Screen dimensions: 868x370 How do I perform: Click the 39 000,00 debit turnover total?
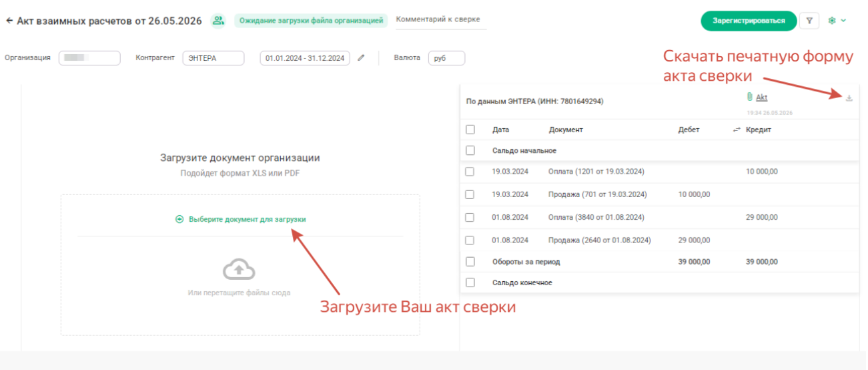click(695, 261)
